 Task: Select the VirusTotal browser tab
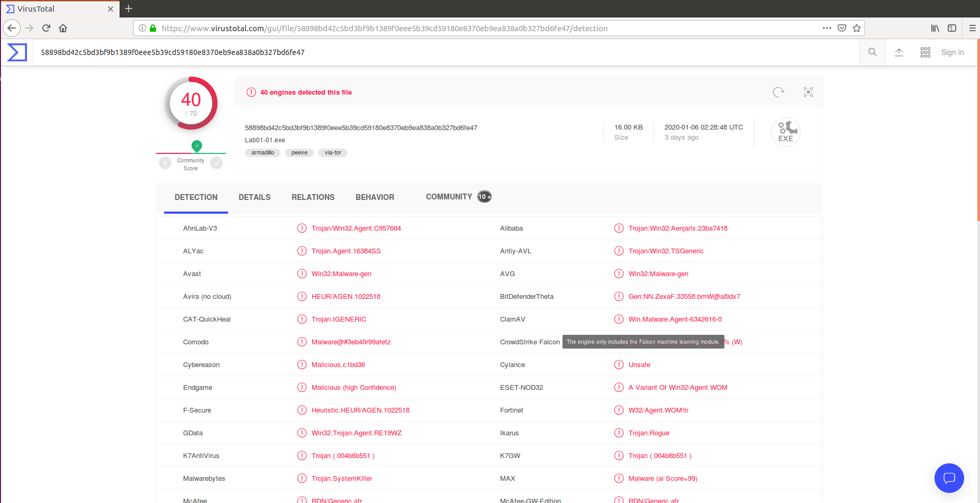click(60, 9)
